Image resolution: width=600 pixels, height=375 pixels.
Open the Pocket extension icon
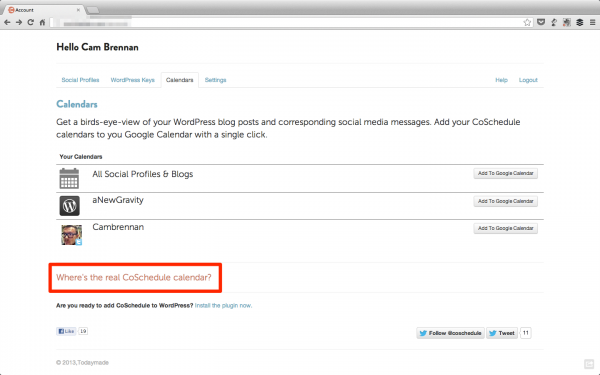point(541,23)
